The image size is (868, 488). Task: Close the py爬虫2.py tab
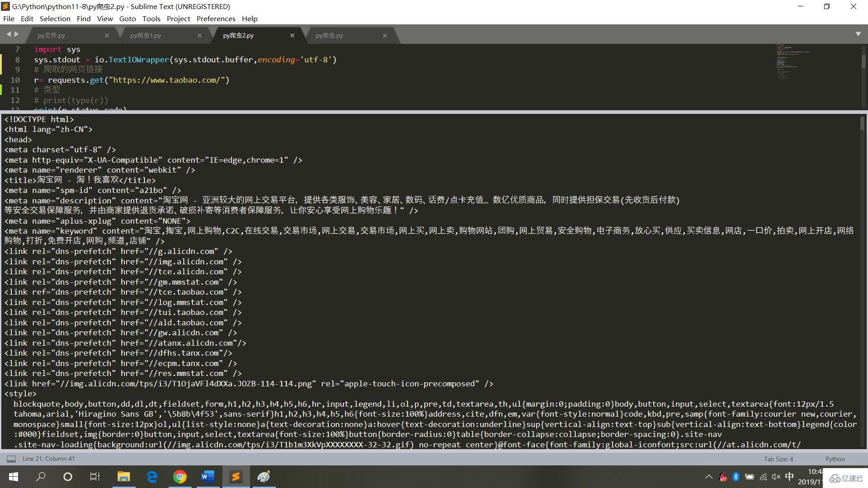pyautogui.click(x=292, y=35)
